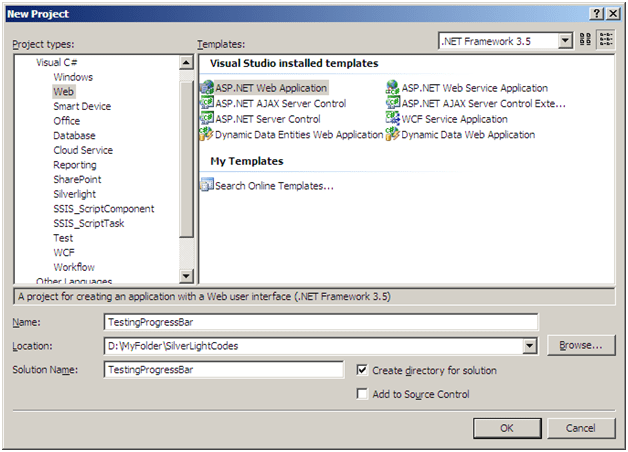Uncheck Create directory for solution
This screenshot has height=452, width=628.
tap(362, 370)
